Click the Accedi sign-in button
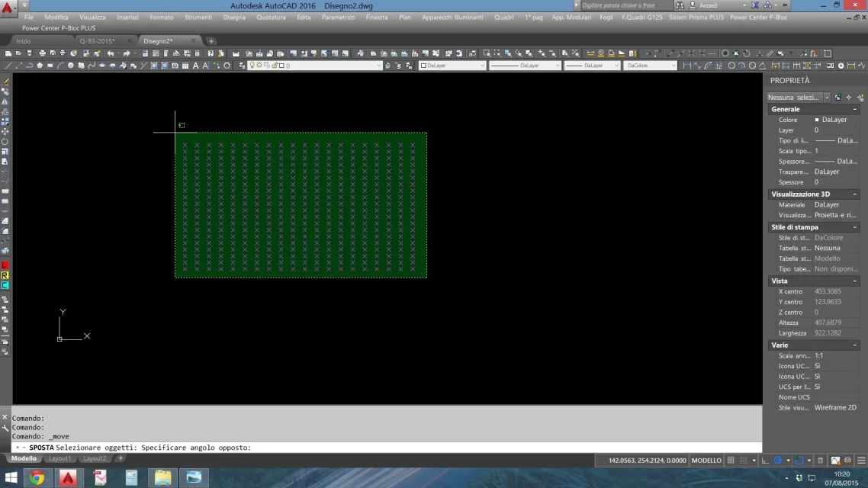The image size is (868, 488). [708, 5]
